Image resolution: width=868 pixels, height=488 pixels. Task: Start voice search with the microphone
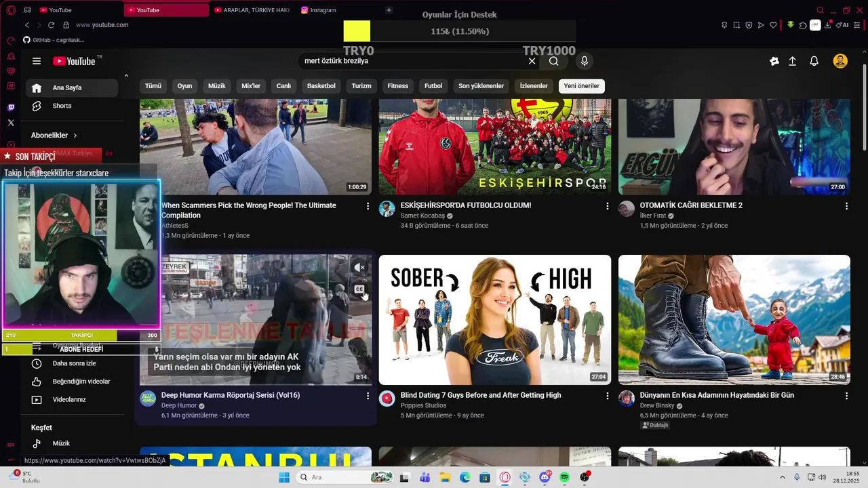pos(585,61)
